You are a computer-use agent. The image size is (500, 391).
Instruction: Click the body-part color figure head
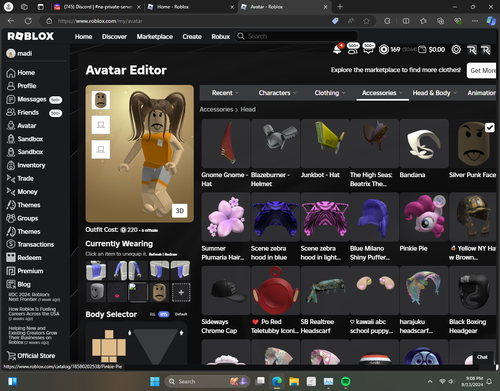pyautogui.click(x=109, y=334)
